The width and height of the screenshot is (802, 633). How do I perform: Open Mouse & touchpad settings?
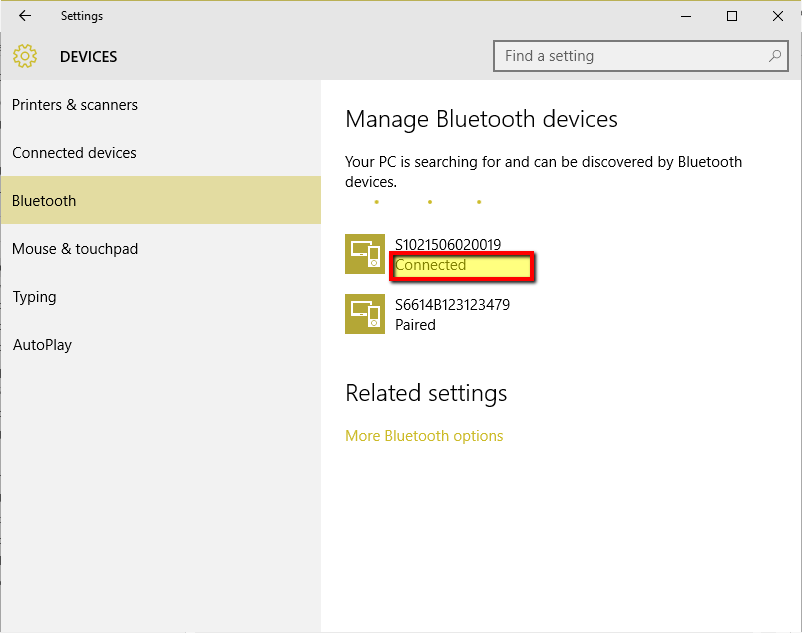(x=75, y=249)
